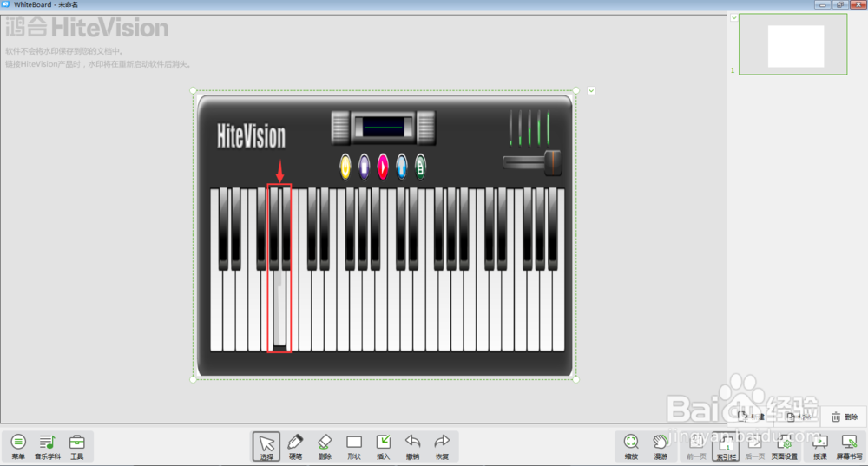Image resolution: width=868 pixels, height=466 pixels.
Task: Open the dropdown arrow beside selected piano object
Action: [591, 91]
